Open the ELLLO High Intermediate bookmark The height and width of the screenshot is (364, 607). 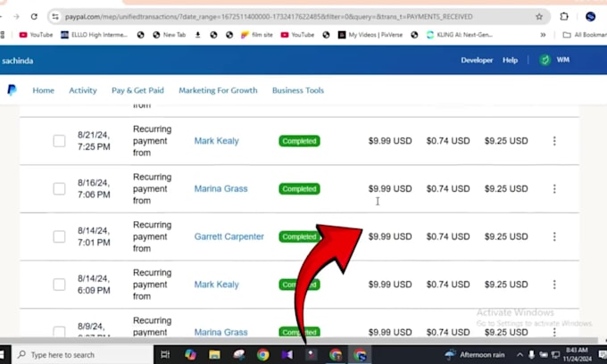click(94, 35)
